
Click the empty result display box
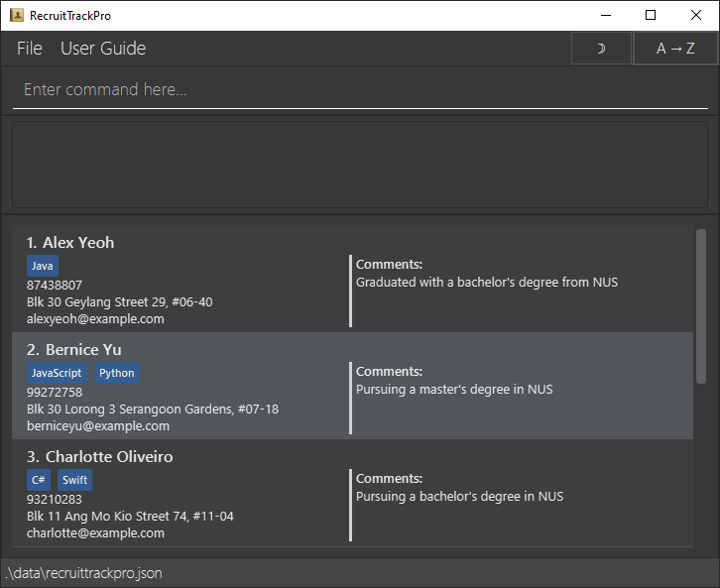click(360, 165)
